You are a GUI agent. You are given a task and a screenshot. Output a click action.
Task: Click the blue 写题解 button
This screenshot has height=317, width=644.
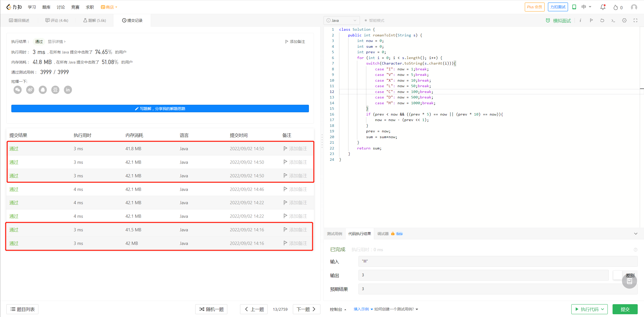point(160,109)
